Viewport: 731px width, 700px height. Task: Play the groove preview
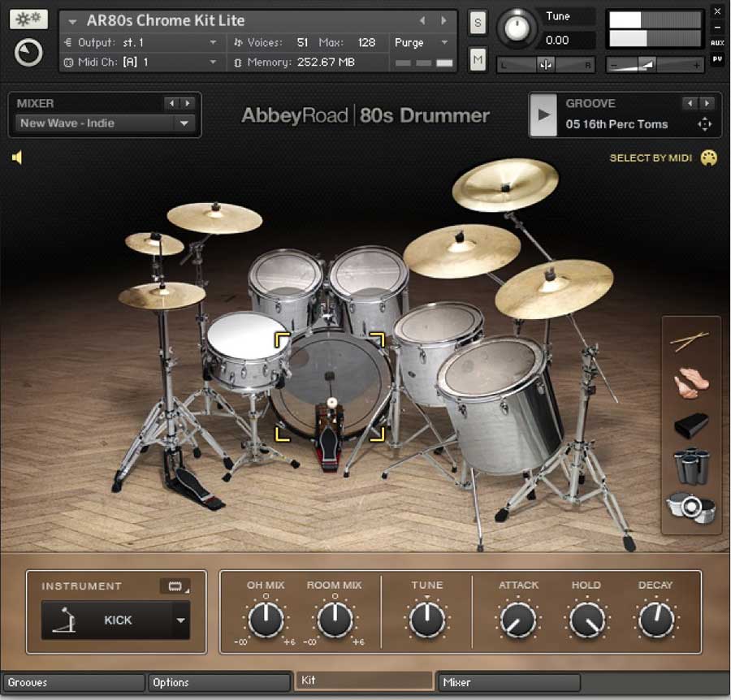click(x=543, y=115)
